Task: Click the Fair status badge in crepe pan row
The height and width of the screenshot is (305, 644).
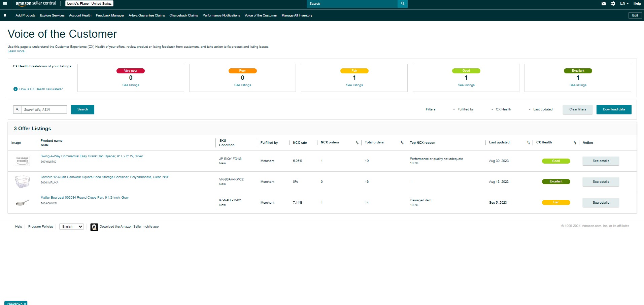Action: coord(556,202)
